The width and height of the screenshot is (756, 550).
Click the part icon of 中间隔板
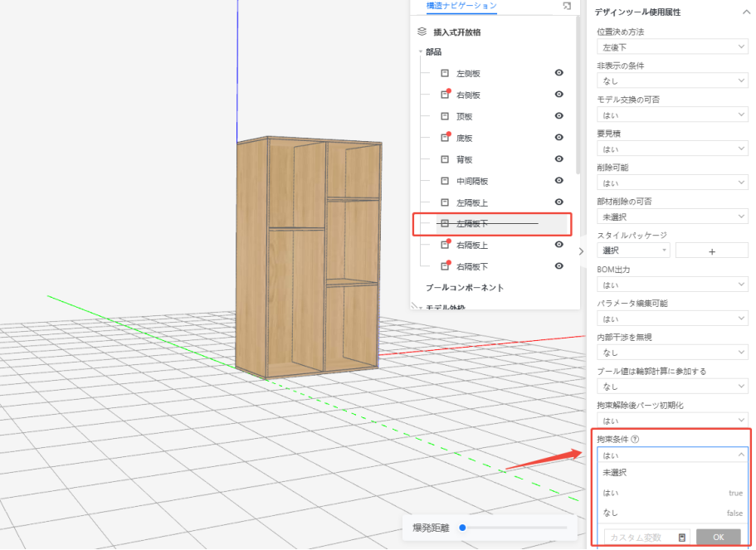click(x=445, y=181)
